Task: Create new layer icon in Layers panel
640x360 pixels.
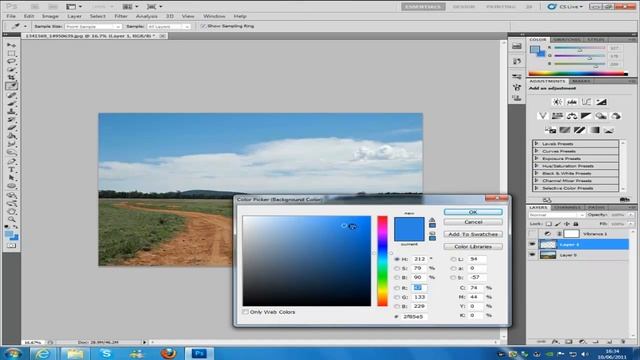Action: click(609, 342)
